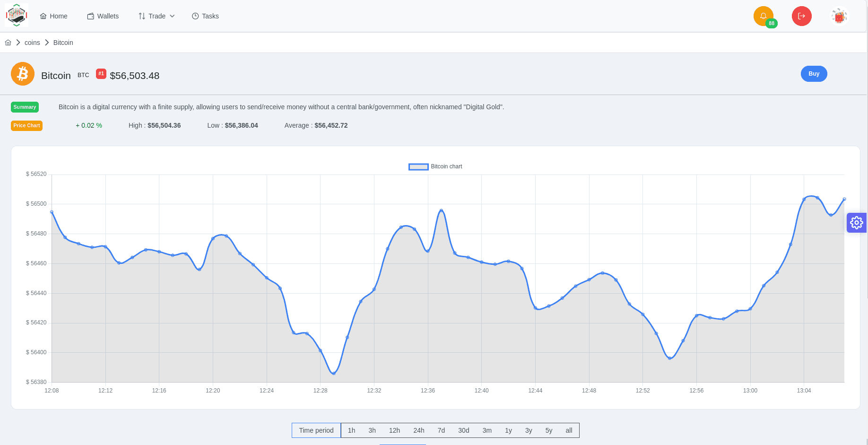Click the Time period label
The height and width of the screenshot is (445, 868).
(316, 430)
